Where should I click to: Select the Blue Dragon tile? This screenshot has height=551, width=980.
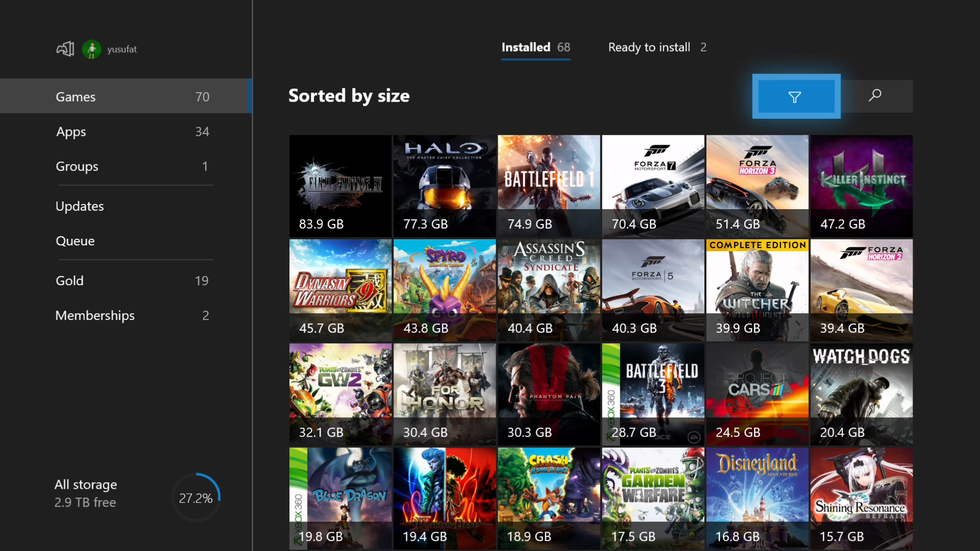point(340,498)
